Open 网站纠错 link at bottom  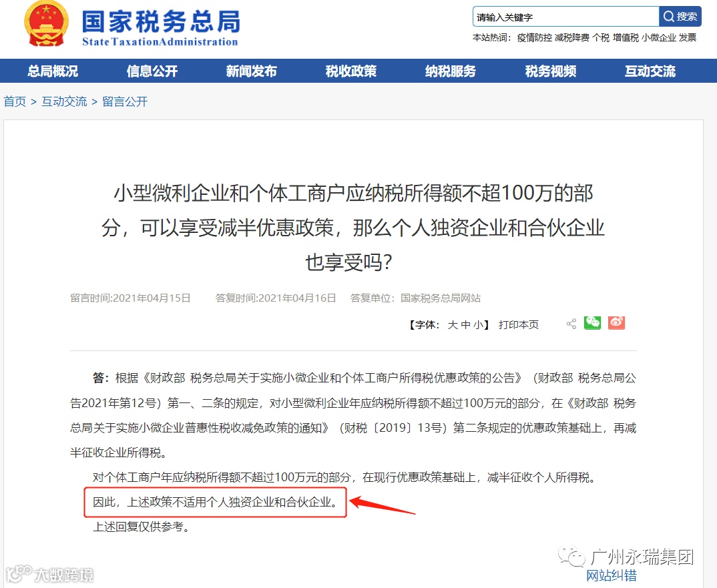tap(612, 575)
